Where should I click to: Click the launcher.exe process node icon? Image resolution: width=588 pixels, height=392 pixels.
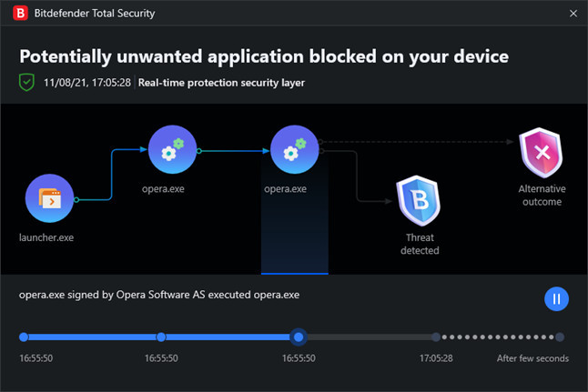[49, 198]
